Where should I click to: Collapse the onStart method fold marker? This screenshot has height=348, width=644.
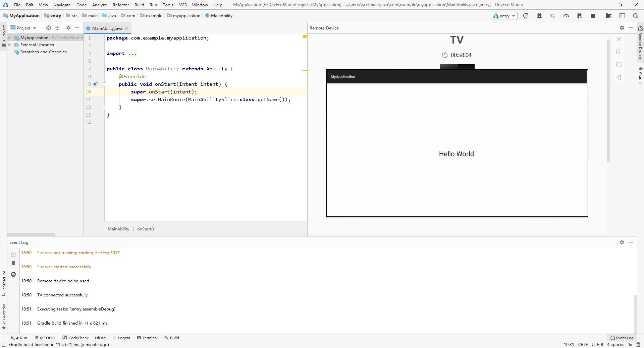click(104, 84)
